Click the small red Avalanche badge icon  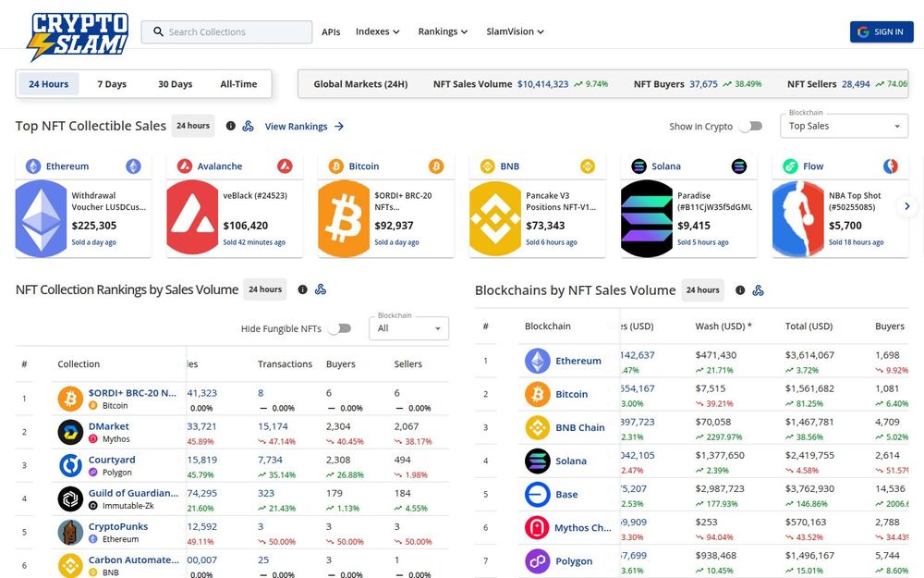coord(285,166)
